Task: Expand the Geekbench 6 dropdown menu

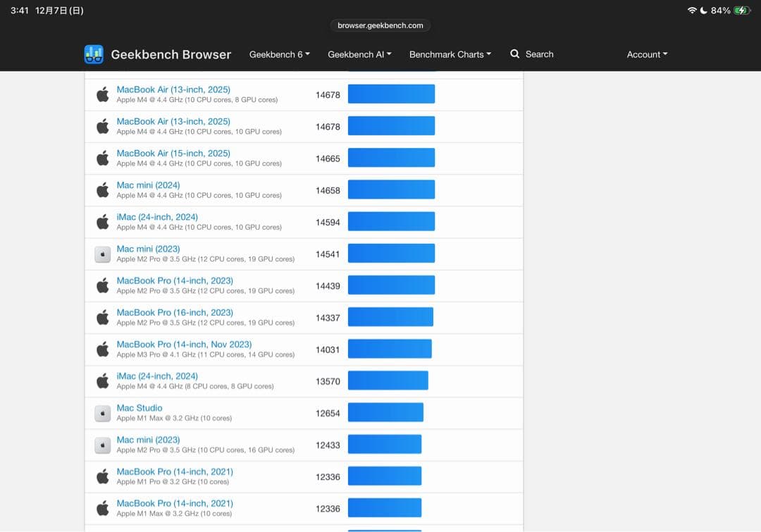Action: coord(279,54)
